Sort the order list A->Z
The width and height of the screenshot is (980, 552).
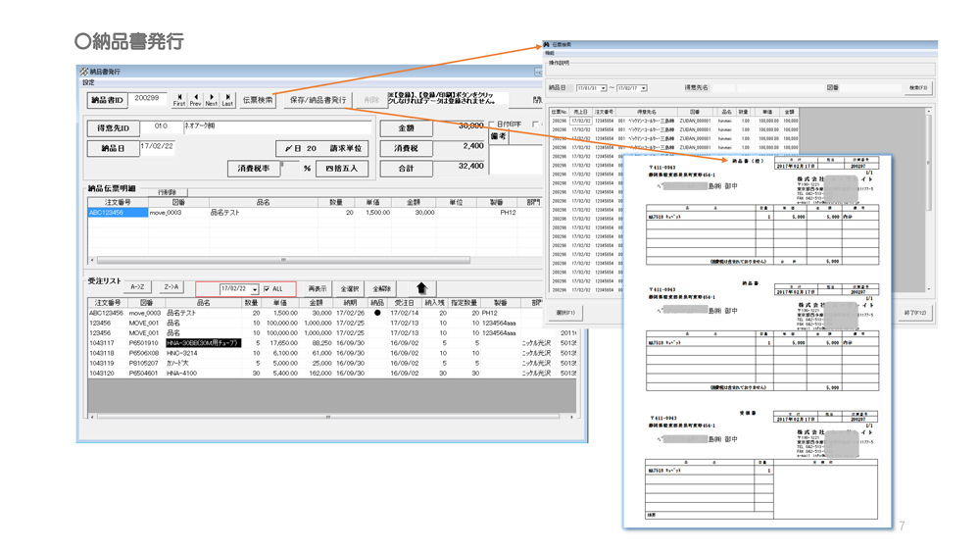coord(138,287)
